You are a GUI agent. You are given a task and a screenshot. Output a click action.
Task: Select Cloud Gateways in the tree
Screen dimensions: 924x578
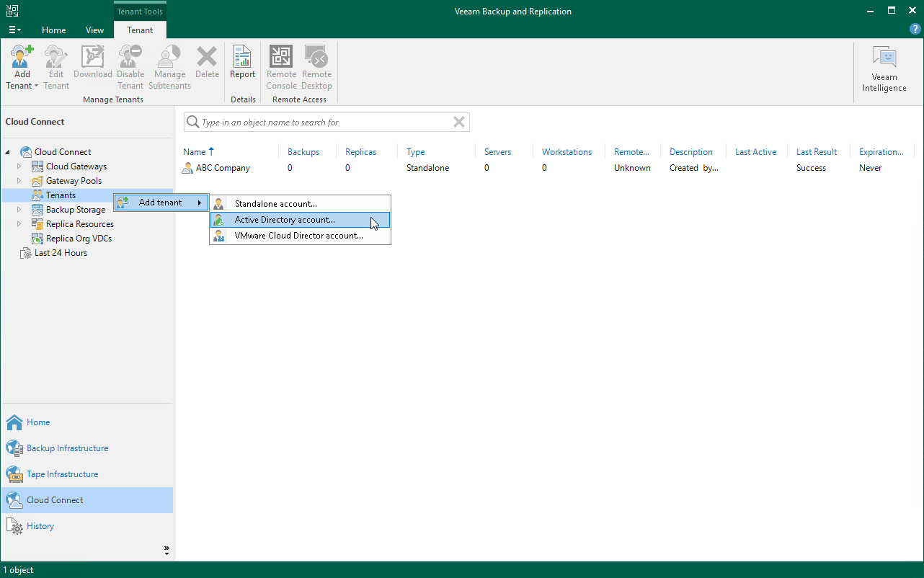(76, 166)
